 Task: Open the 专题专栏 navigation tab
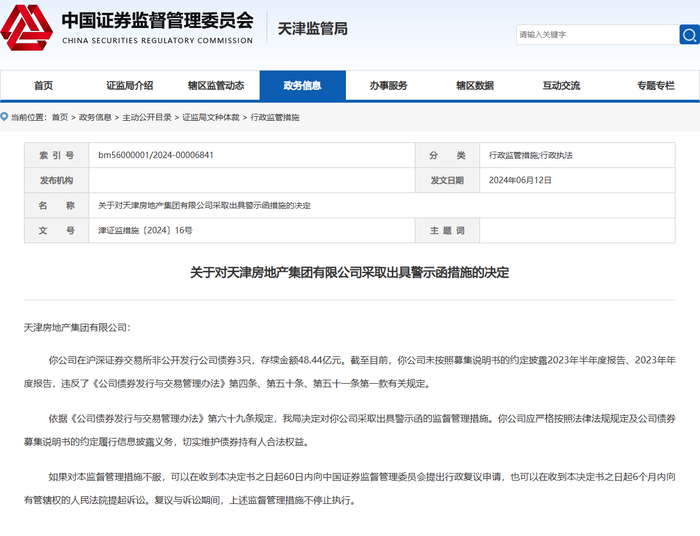click(x=655, y=85)
